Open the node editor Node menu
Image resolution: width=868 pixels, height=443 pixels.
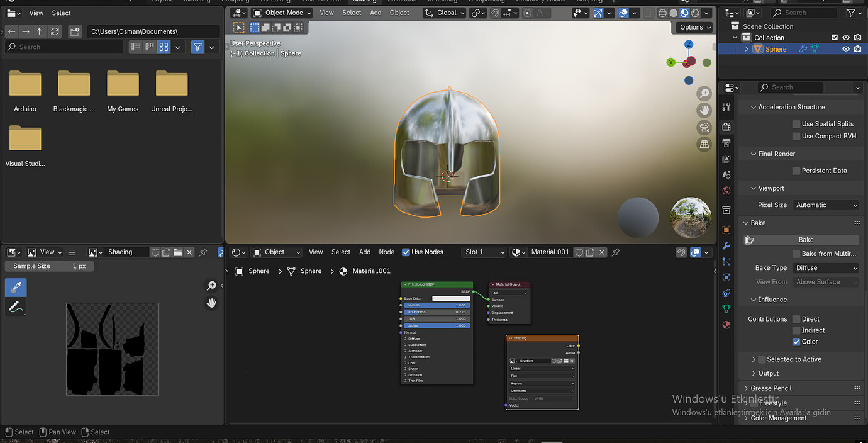386,252
